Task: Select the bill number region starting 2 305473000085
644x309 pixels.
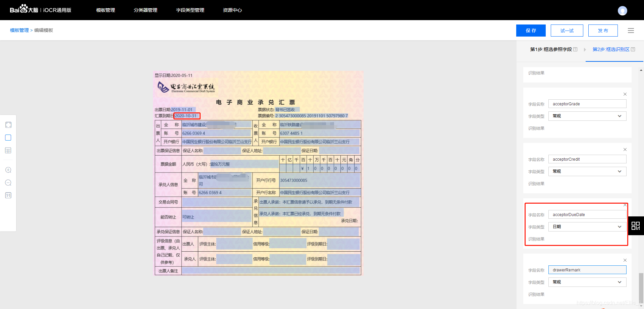Action: click(312, 116)
